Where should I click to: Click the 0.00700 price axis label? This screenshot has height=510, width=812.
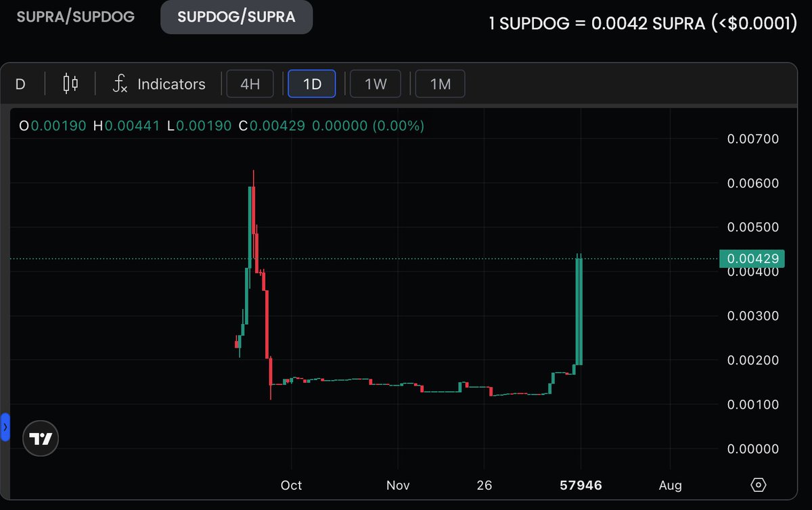click(x=753, y=139)
